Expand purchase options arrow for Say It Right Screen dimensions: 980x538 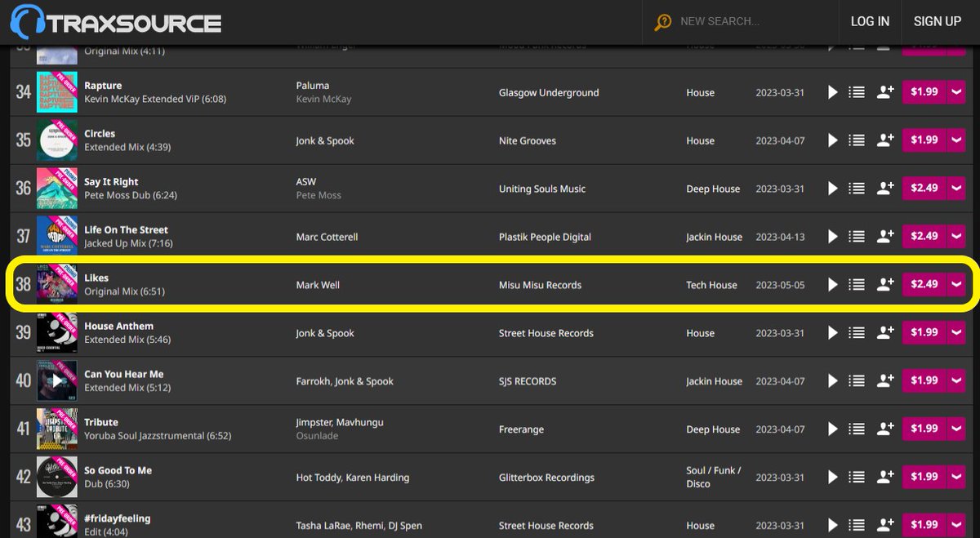click(x=957, y=189)
